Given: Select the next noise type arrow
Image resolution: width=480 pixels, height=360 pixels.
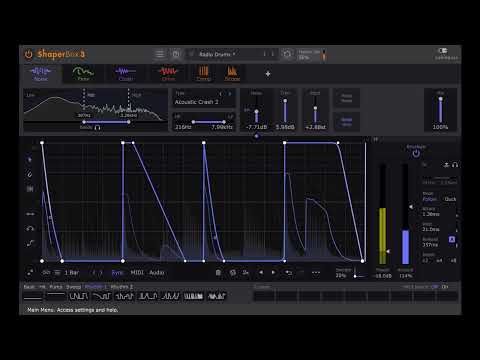Looking at the screenshot, I should 230,94.
